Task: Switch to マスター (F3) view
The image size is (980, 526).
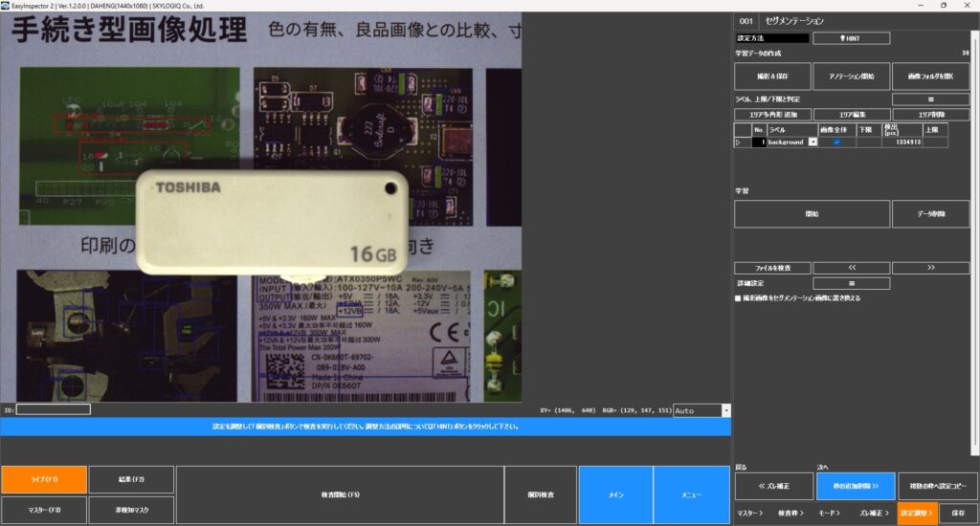Action: pyautogui.click(x=44, y=510)
